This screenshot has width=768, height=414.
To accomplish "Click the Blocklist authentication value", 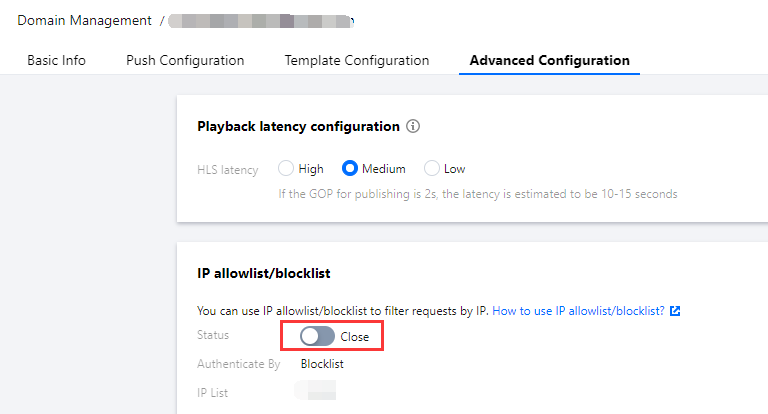I will click(x=322, y=364).
